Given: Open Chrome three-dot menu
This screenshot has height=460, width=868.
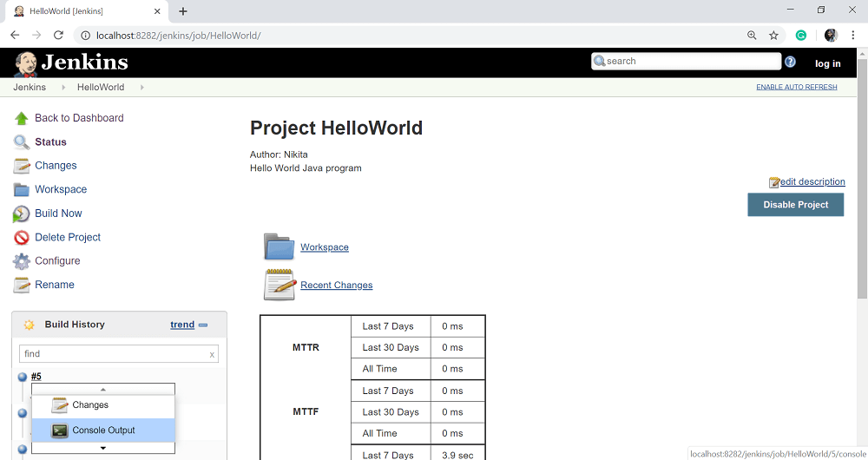Looking at the screenshot, I should point(852,36).
